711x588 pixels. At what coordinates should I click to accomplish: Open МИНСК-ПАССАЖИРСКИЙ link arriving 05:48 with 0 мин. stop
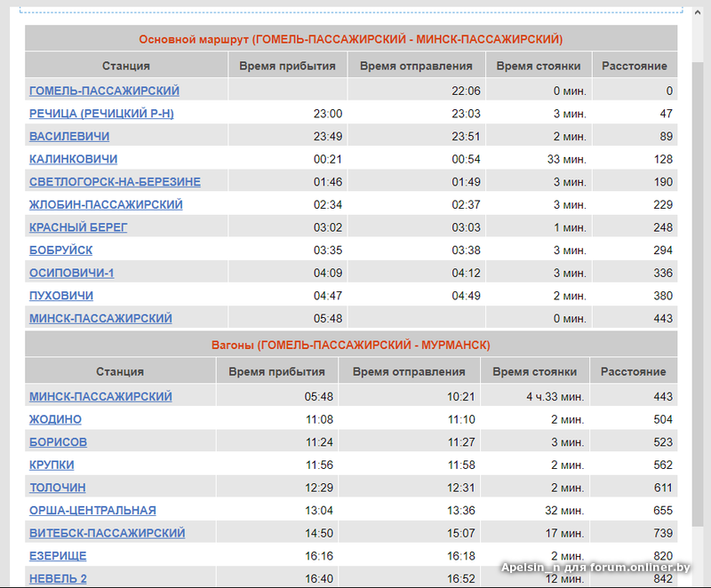click(x=100, y=319)
